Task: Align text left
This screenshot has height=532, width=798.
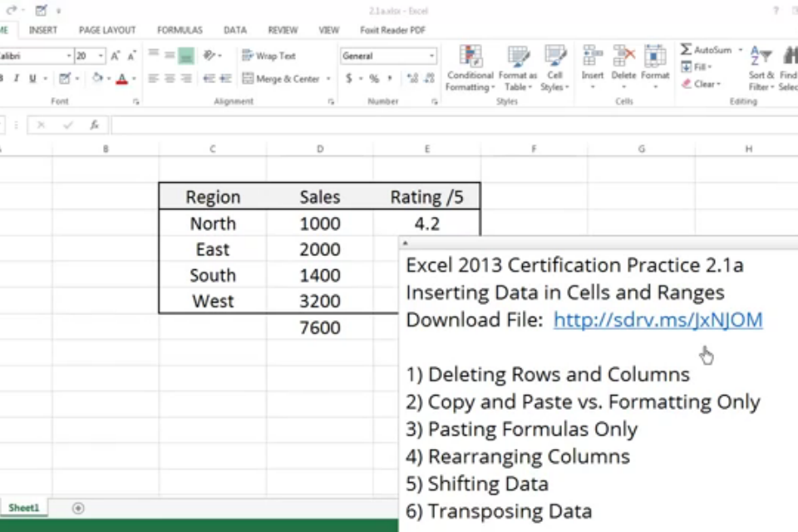Action: tap(153, 78)
